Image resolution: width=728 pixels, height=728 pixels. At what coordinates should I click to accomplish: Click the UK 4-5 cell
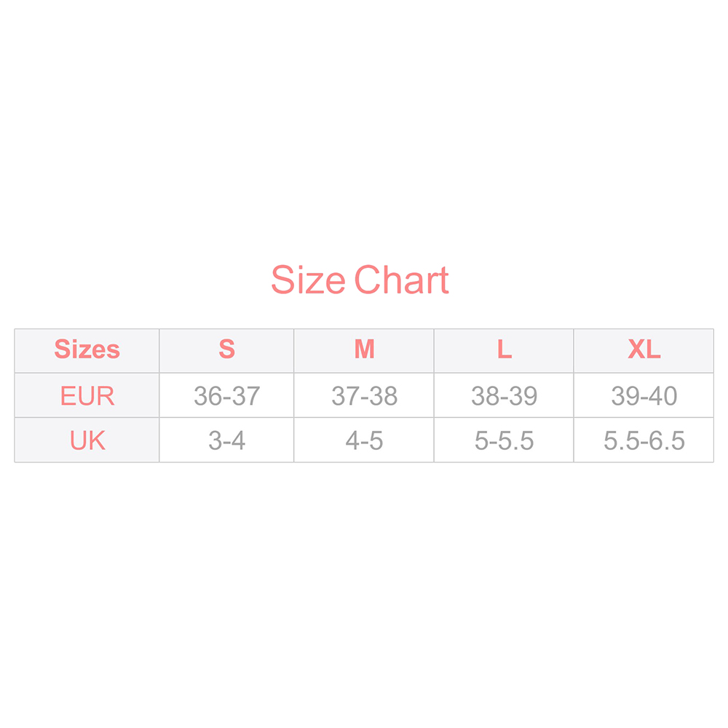[x=364, y=440]
